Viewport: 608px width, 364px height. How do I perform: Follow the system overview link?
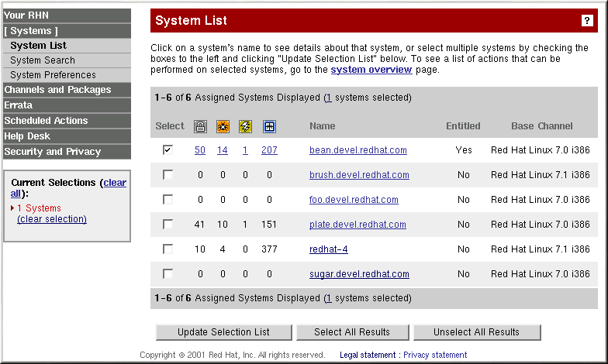[371, 70]
